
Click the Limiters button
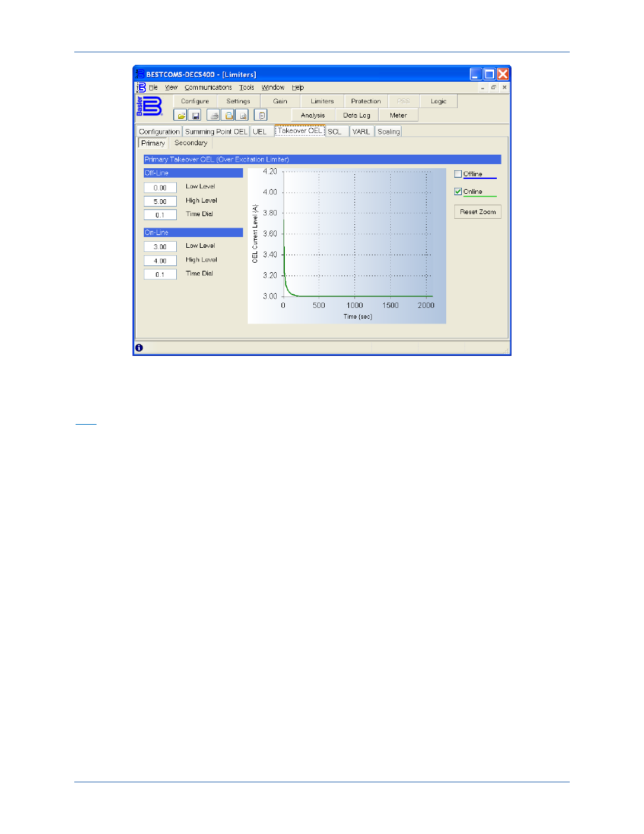point(322,101)
